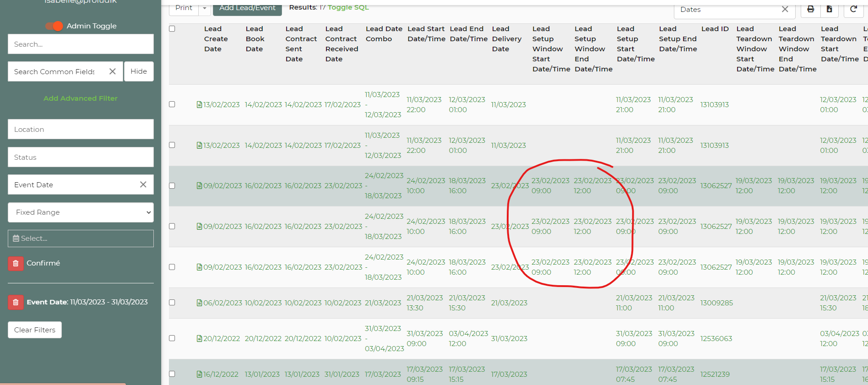Click the export file download icon
Screen dimensions: 868x385
(829, 9)
